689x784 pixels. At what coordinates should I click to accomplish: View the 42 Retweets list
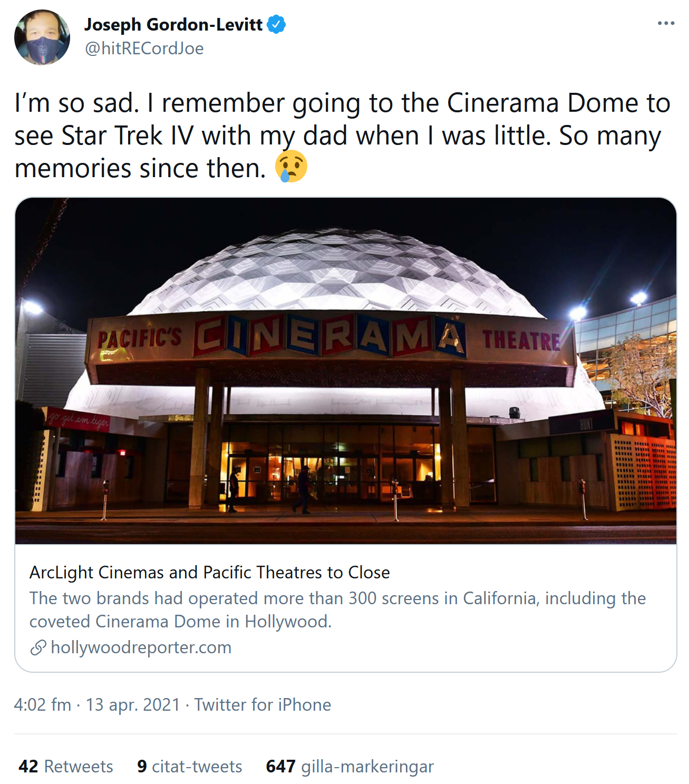66,766
